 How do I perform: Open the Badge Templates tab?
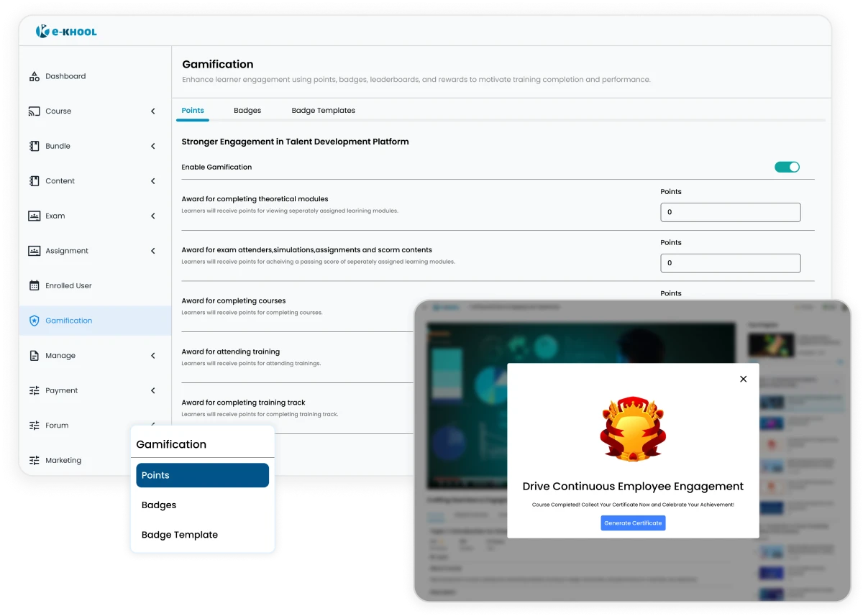point(323,111)
